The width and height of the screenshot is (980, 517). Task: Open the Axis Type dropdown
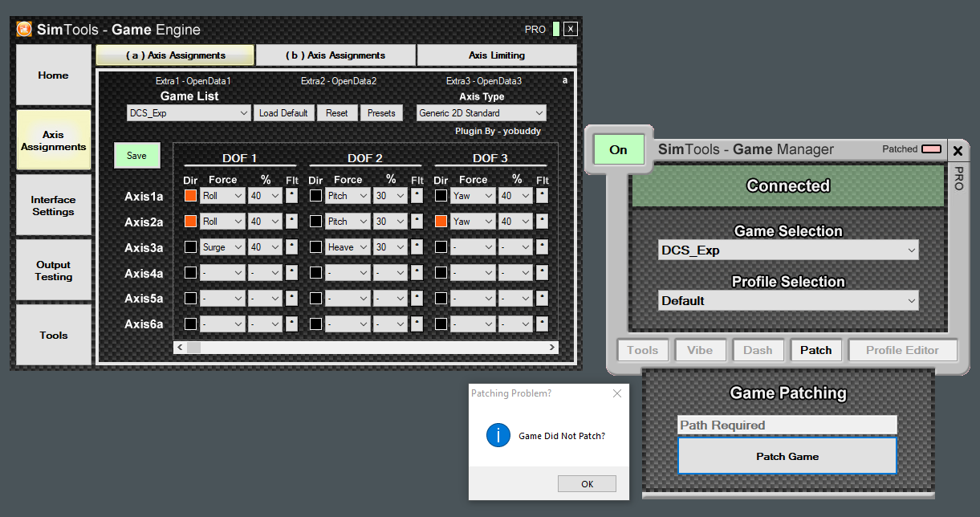[481, 113]
